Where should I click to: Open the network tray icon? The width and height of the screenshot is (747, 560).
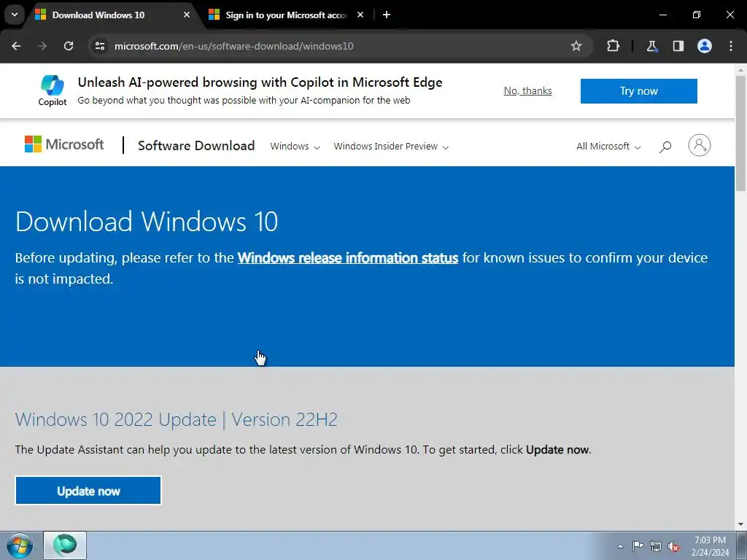(656, 546)
